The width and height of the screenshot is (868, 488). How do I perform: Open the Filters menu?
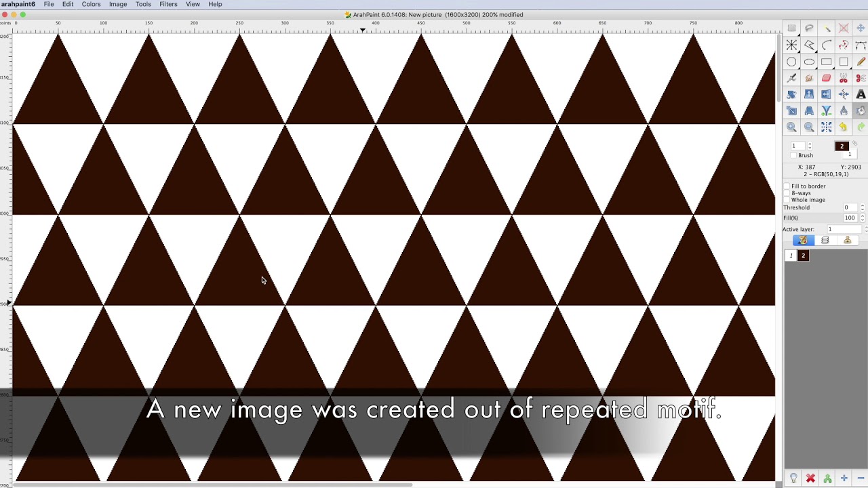tap(168, 4)
